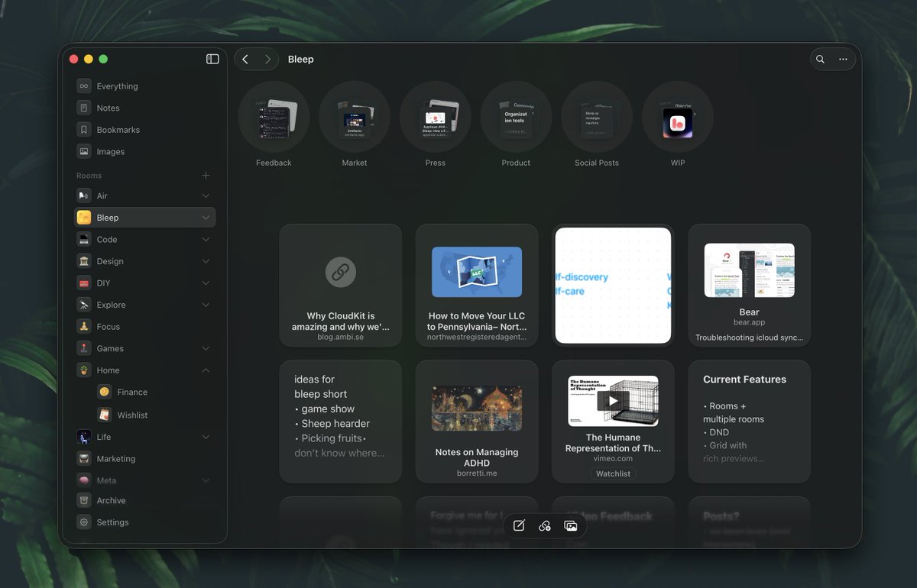Open the Why CloudKit is amazing bookmark
Screen dimensions: 917x588
click(341, 285)
